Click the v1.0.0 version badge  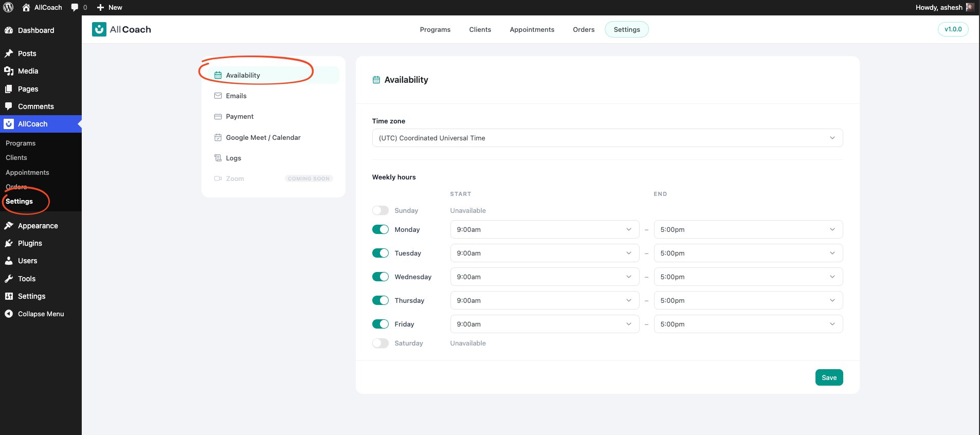[x=953, y=29]
